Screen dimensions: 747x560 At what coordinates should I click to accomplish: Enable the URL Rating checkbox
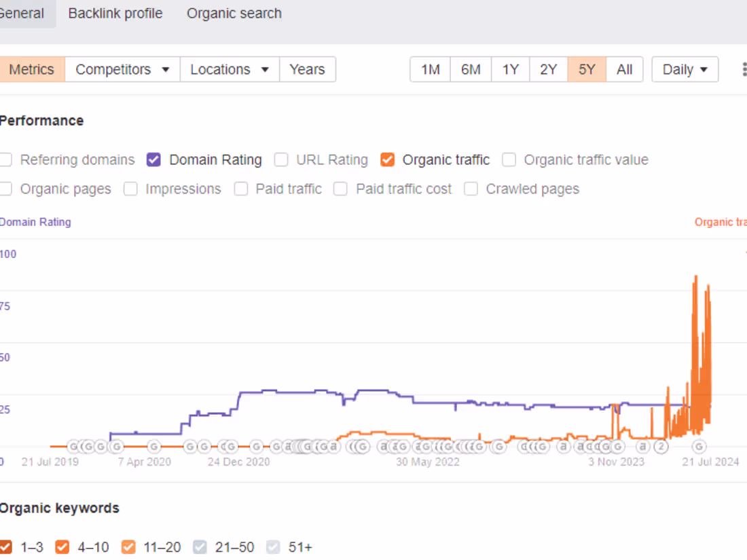281,160
